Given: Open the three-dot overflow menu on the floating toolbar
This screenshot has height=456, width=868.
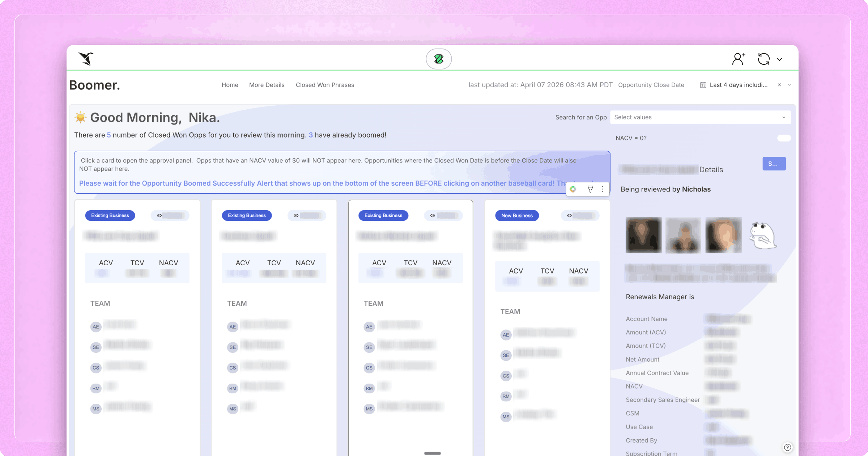Looking at the screenshot, I should (x=602, y=189).
